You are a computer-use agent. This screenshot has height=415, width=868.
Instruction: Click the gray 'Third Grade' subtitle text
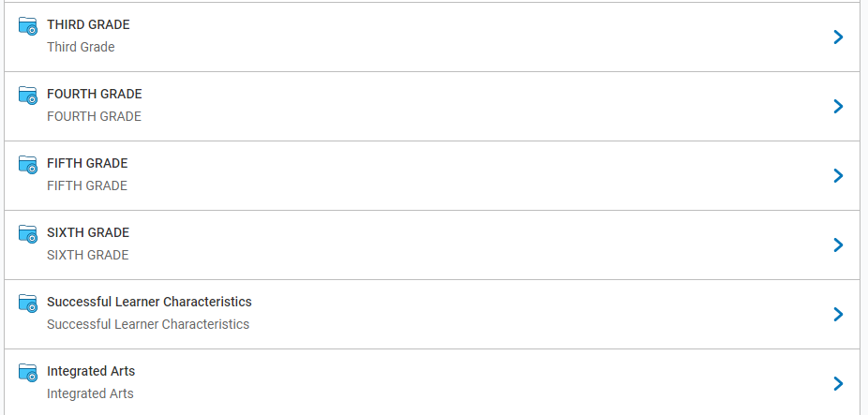coord(81,47)
